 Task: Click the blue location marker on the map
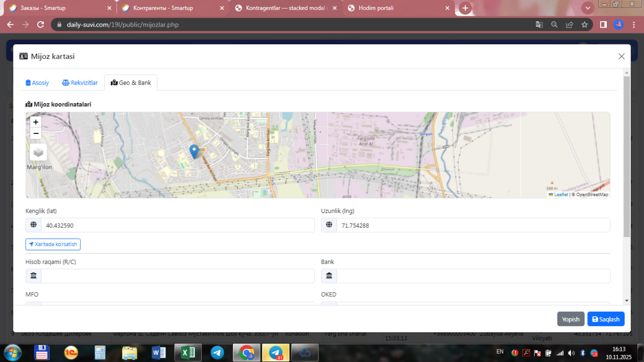[194, 151]
